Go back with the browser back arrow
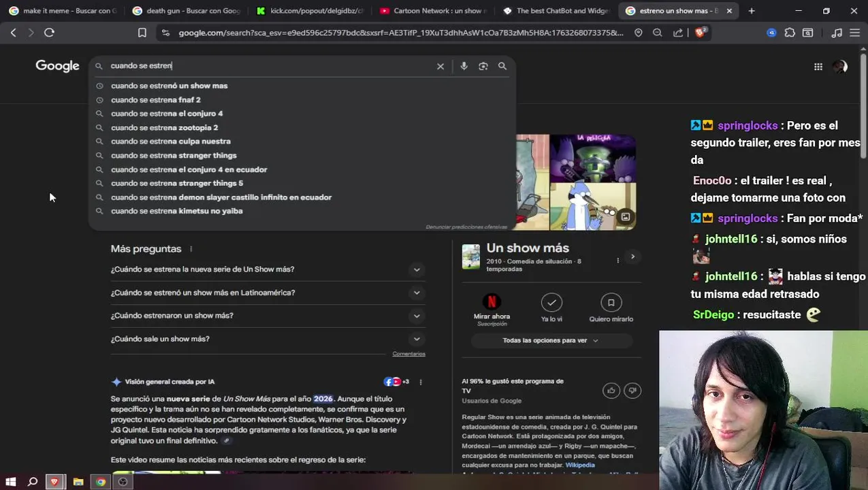The height and width of the screenshot is (490, 868). click(13, 32)
